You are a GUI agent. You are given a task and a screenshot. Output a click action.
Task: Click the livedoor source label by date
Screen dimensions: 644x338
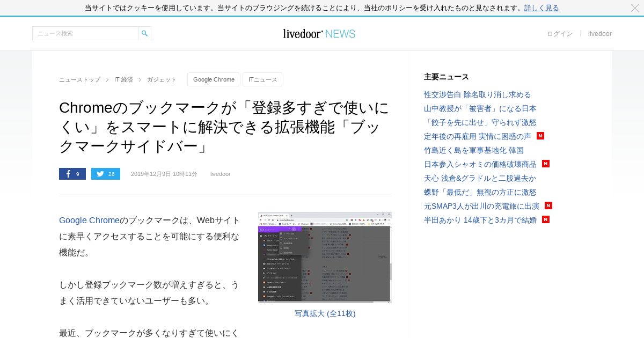coord(221,174)
